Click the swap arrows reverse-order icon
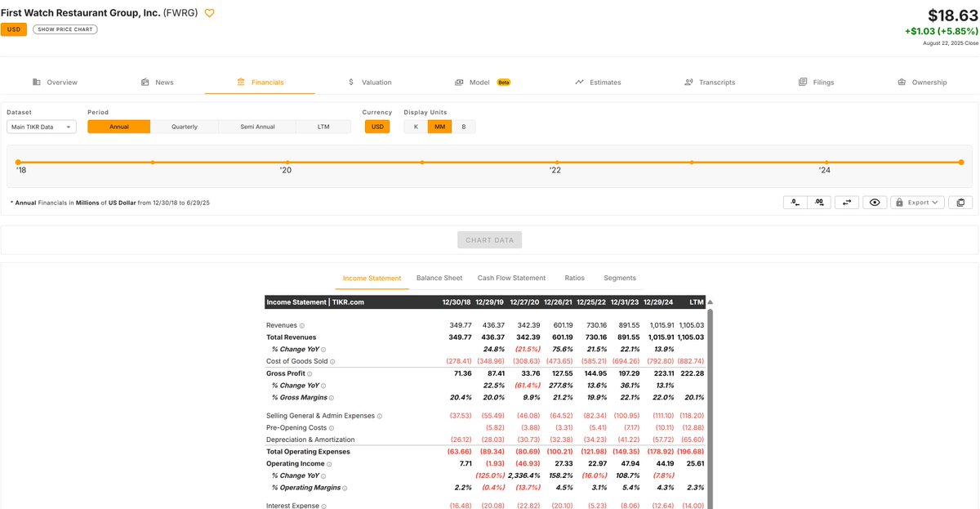980x509 pixels. [847, 202]
